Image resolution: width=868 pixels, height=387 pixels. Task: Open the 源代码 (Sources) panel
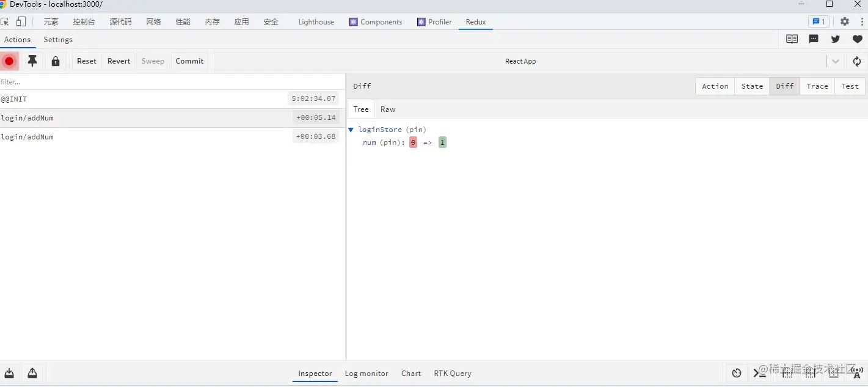(x=120, y=22)
